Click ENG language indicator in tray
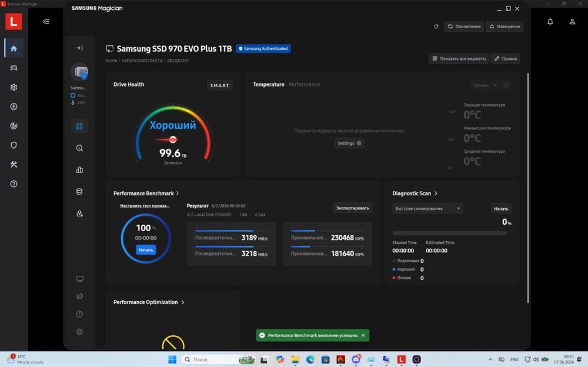The width and height of the screenshot is (588, 367). [514, 359]
